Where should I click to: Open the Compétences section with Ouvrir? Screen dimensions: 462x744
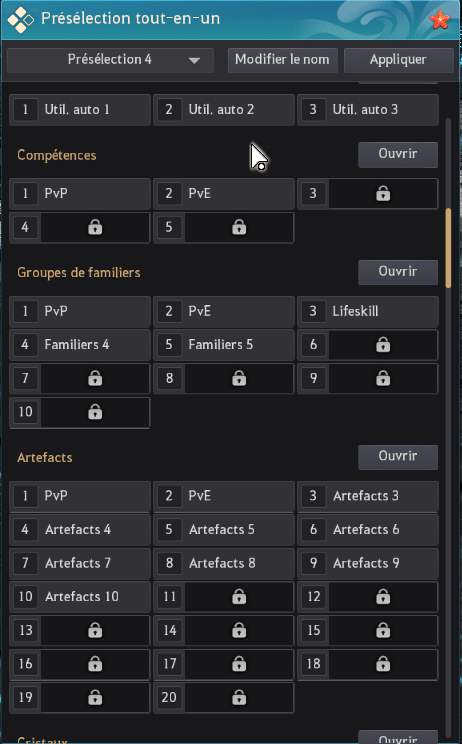[x=397, y=154]
